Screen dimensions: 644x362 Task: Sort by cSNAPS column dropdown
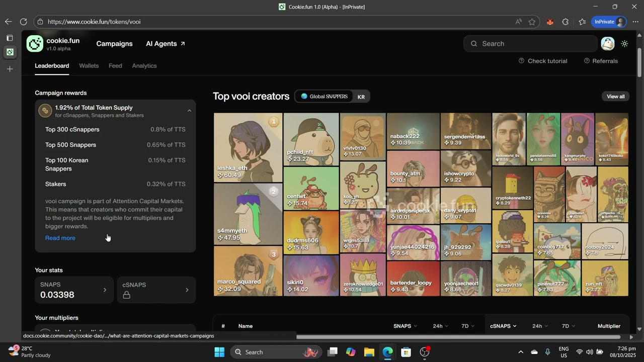click(x=503, y=326)
